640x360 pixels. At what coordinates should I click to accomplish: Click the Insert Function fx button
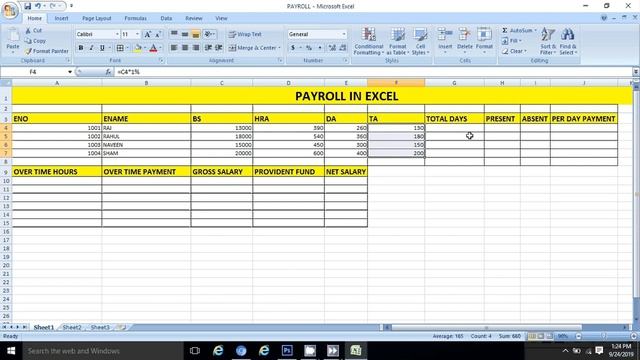point(108,72)
